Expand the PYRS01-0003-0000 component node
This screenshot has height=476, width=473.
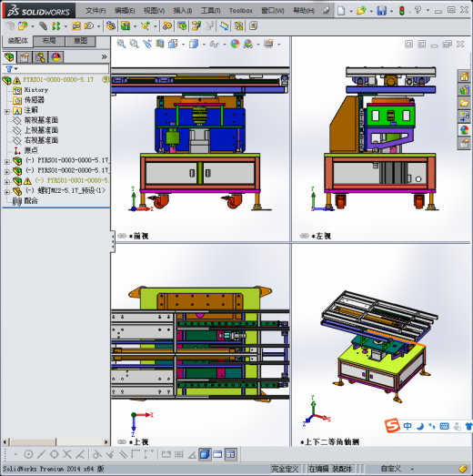click(x=6, y=162)
